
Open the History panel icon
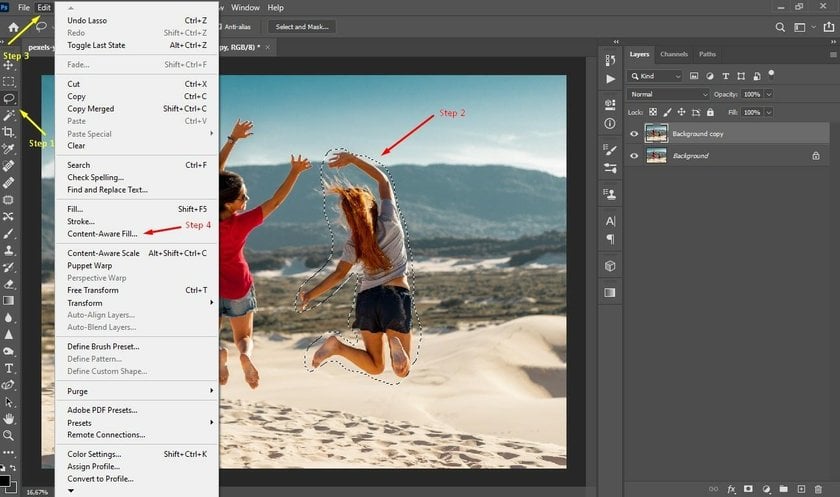[x=610, y=59]
